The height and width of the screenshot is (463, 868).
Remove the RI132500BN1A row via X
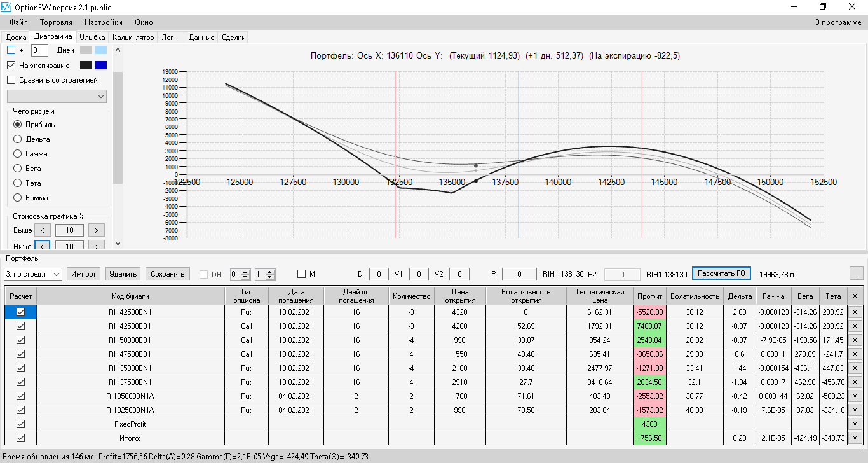pyautogui.click(x=855, y=410)
